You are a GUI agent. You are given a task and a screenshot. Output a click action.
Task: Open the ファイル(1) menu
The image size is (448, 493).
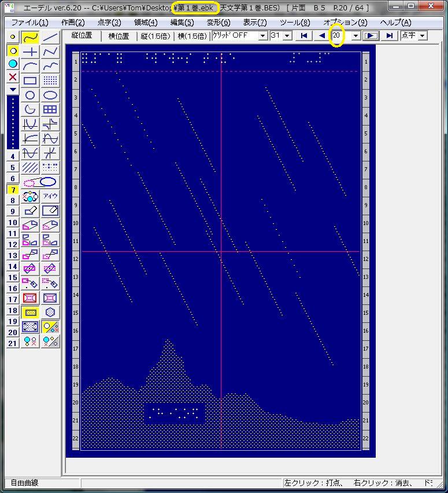coord(30,23)
